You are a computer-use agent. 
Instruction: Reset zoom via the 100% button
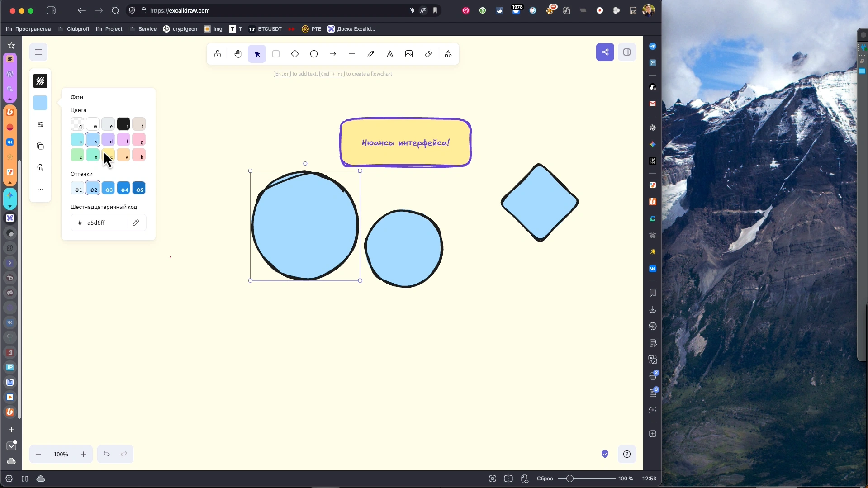[x=61, y=454]
